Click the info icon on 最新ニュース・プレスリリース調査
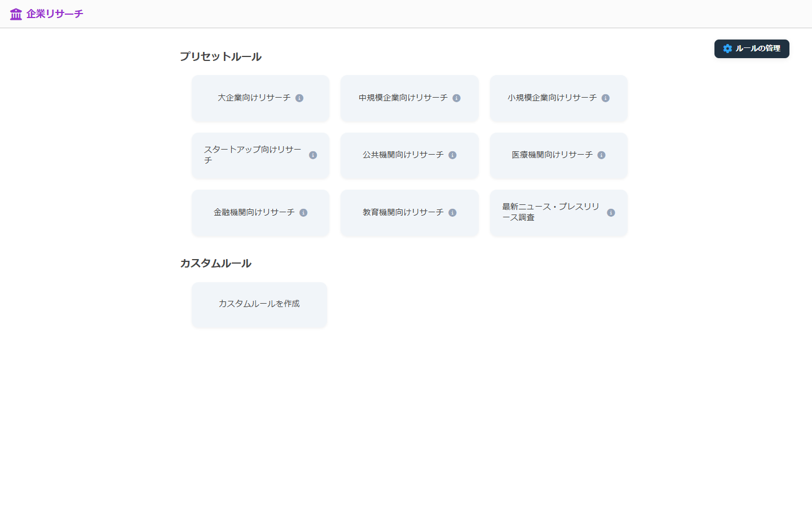Viewport: 812px width, 508px height. [611, 213]
